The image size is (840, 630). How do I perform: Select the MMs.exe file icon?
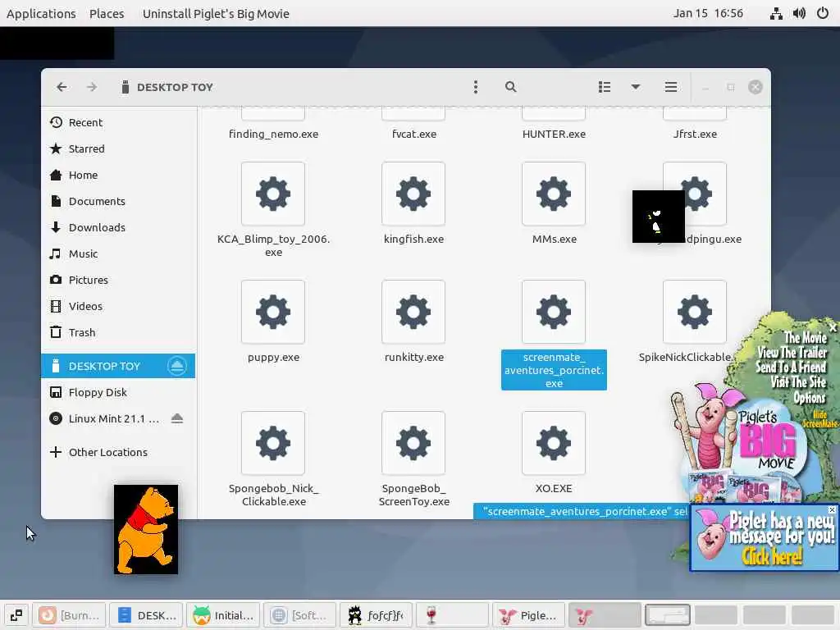pyautogui.click(x=554, y=194)
